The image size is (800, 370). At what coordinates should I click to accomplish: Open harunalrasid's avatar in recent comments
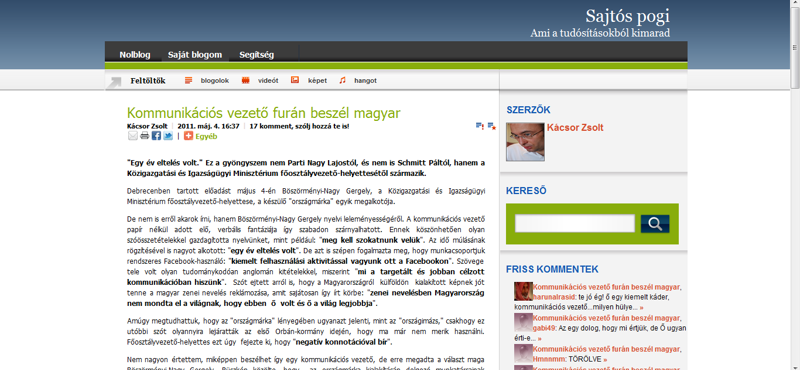pyautogui.click(x=523, y=291)
